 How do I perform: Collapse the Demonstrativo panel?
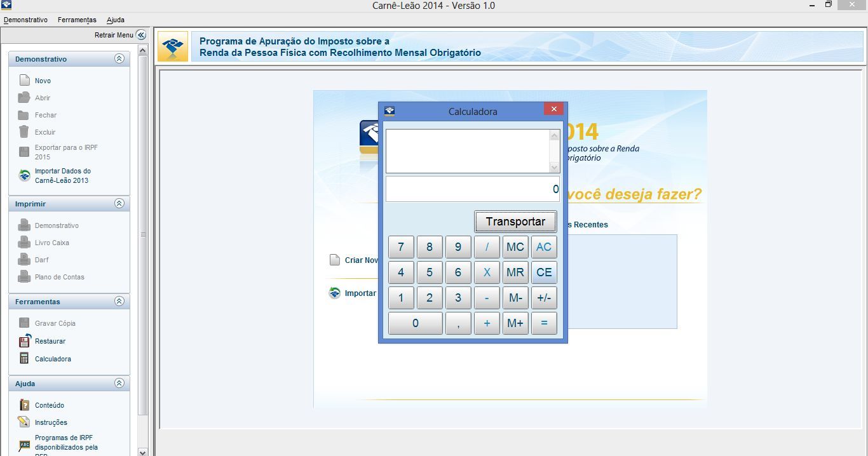[x=119, y=58]
